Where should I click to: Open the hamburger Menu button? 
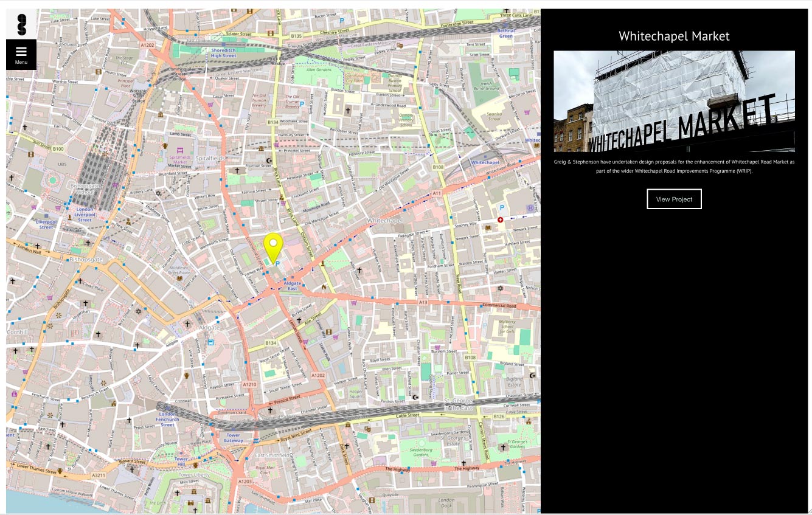coord(21,54)
